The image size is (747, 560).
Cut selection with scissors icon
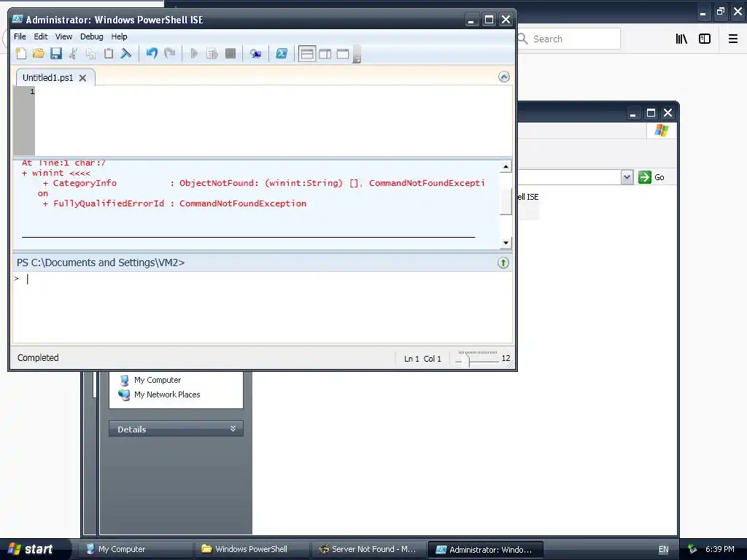click(74, 54)
